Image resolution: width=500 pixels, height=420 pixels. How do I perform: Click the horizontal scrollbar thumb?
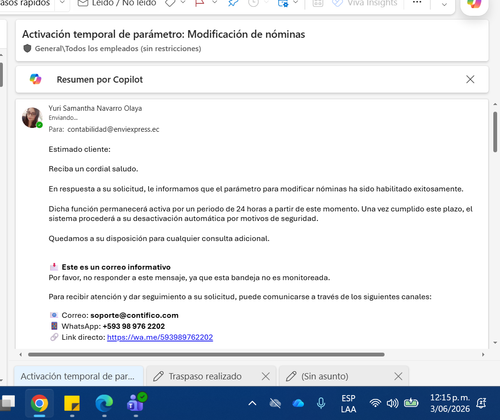click(x=206, y=355)
